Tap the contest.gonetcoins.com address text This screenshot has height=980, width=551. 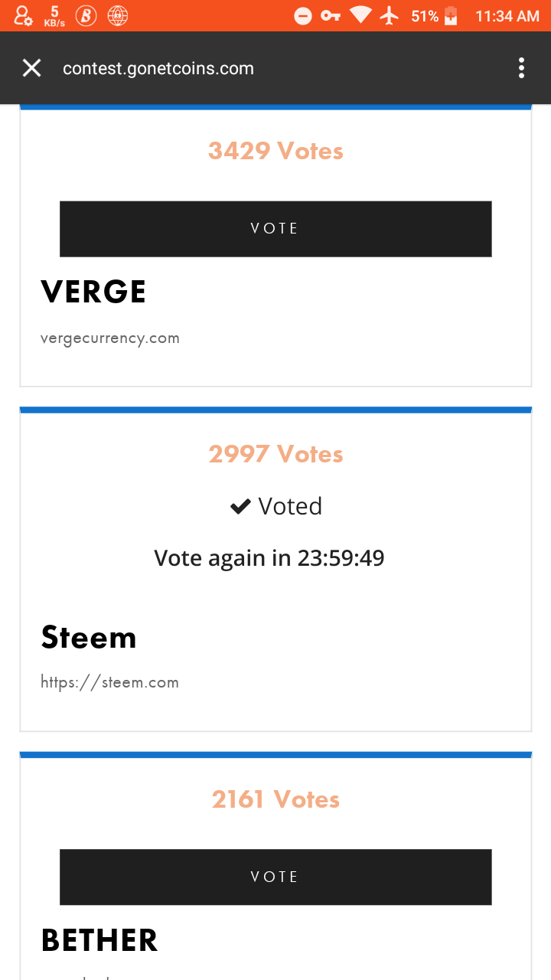[x=158, y=68]
